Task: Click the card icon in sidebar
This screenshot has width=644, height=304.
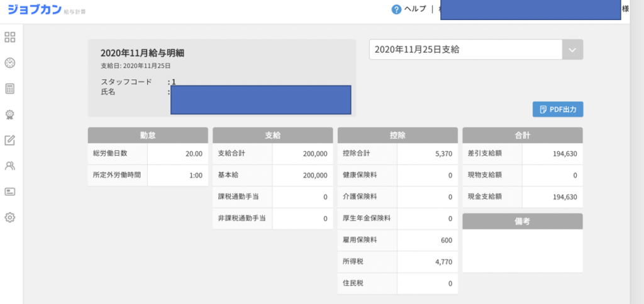Action: 10,192
